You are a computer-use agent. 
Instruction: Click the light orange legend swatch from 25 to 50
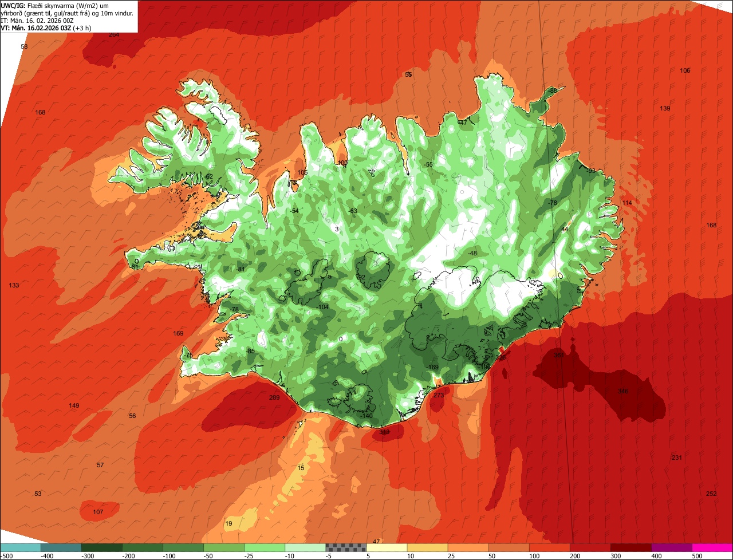(x=468, y=547)
